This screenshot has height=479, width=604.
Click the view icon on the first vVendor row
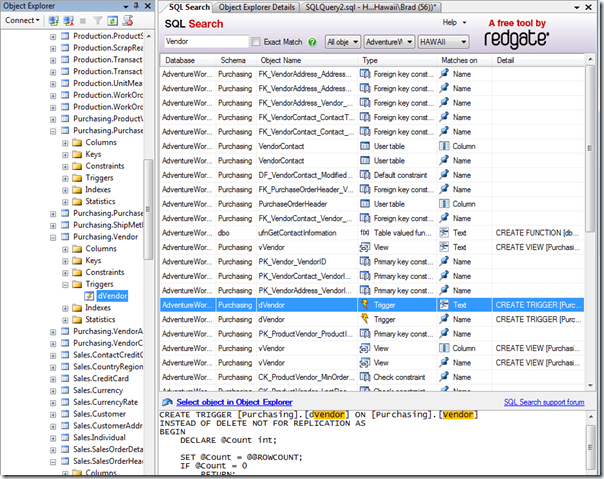pos(365,246)
